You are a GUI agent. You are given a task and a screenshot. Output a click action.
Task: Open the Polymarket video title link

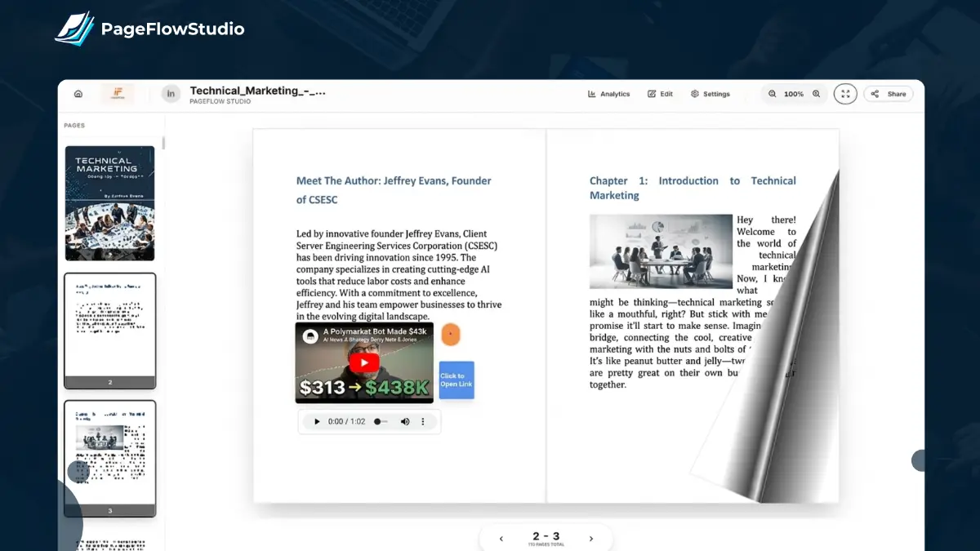tap(374, 331)
